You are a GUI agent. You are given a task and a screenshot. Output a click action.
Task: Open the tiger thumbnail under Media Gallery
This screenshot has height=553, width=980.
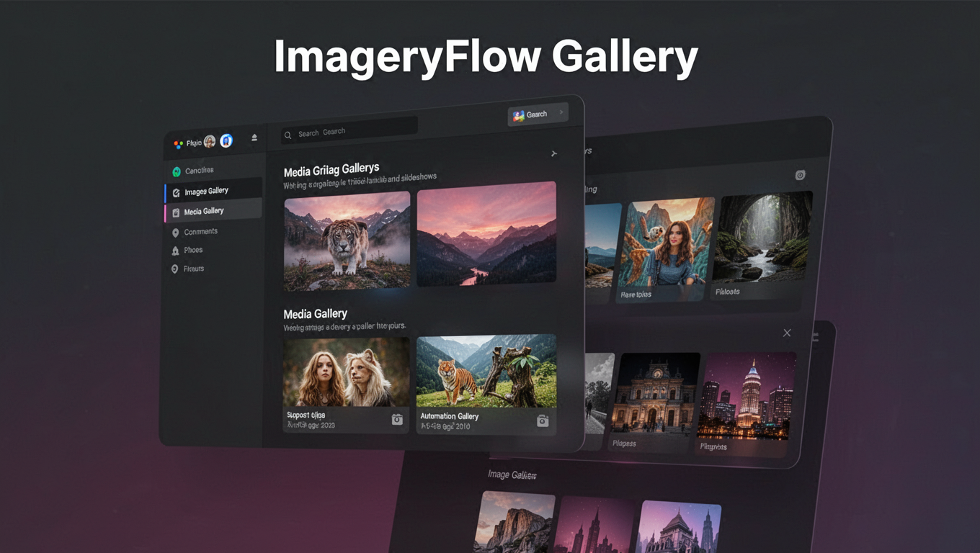pyautogui.click(x=487, y=372)
